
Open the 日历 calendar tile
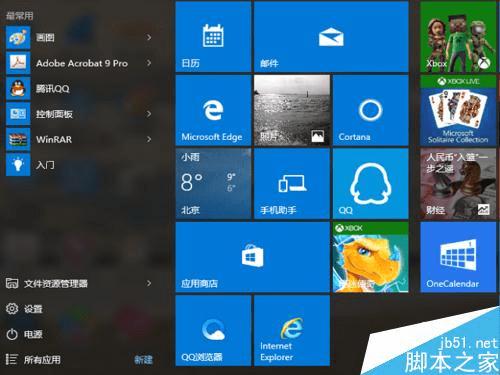point(213,36)
